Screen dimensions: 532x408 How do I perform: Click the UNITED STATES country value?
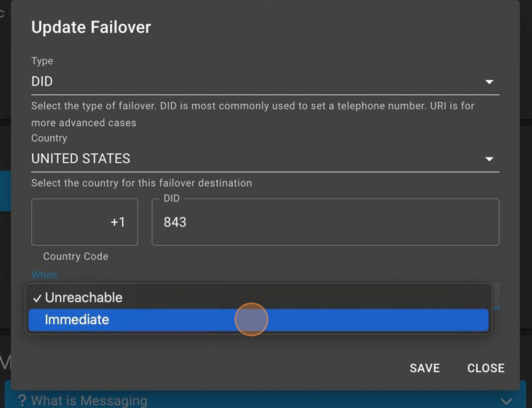[x=80, y=159]
